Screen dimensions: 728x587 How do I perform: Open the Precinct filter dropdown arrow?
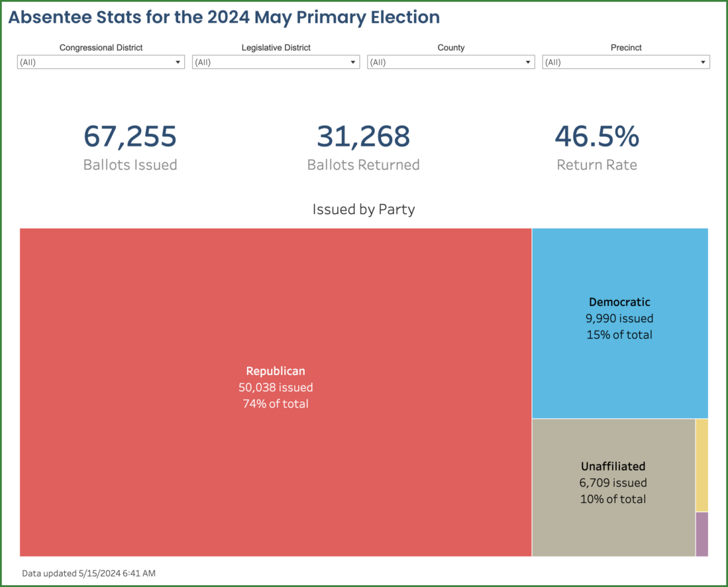click(703, 62)
